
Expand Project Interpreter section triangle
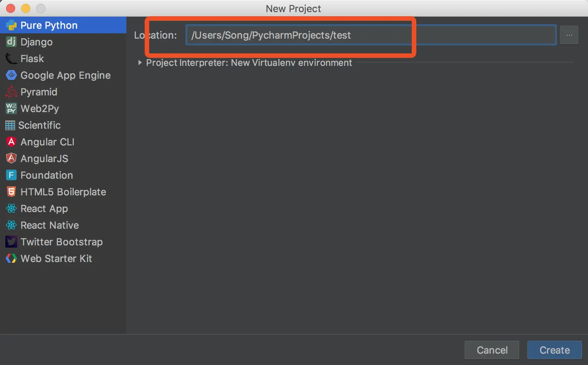140,62
